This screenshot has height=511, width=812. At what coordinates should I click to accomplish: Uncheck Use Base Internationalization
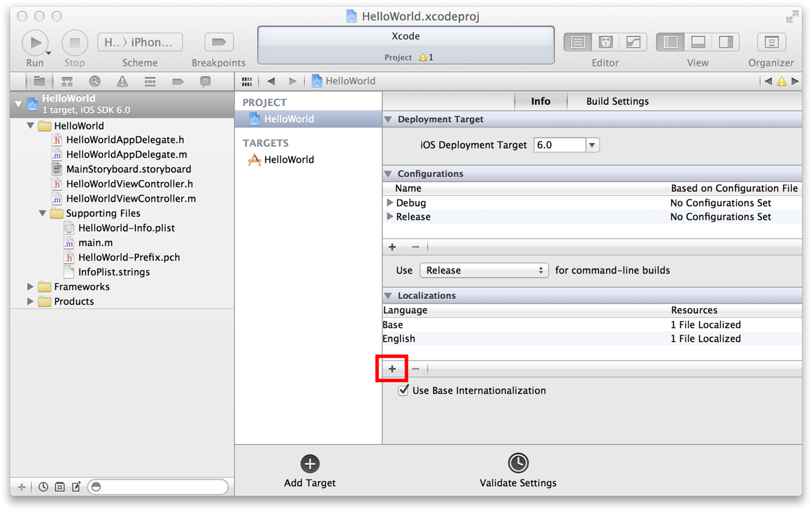click(x=403, y=390)
